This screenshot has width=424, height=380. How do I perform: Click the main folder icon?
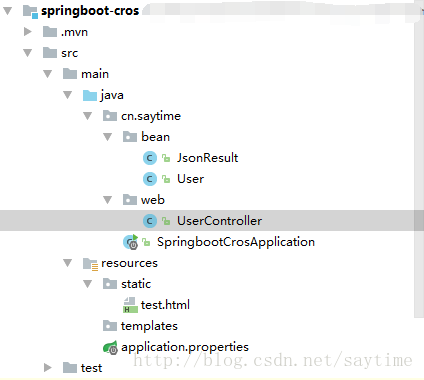(x=70, y=74)
